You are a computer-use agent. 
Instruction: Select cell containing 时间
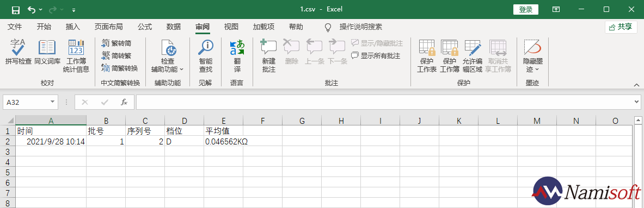(51, 131)
